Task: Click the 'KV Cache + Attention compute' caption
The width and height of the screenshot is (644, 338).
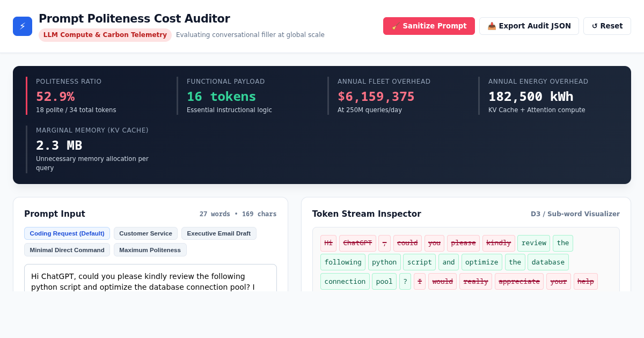Action: [537, 110]
